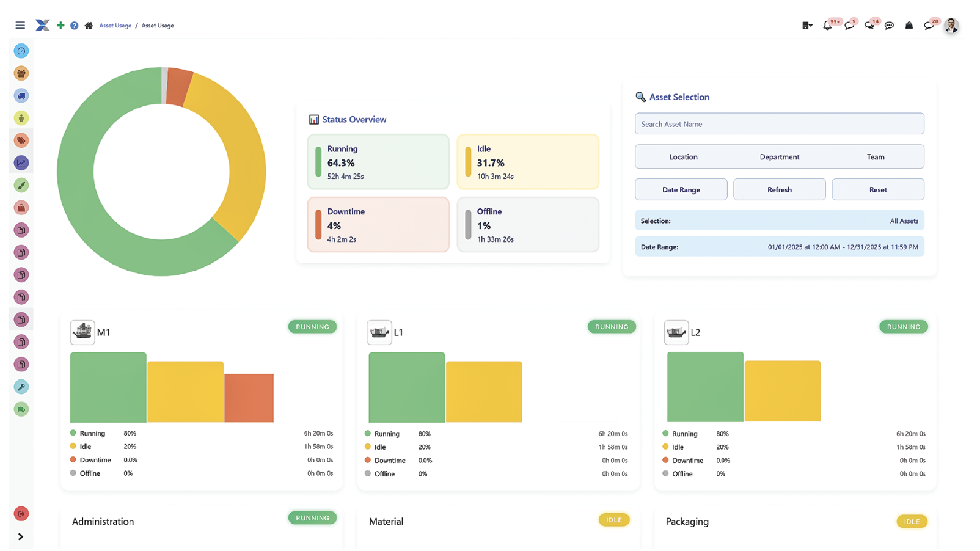Expand the sidebar with the bottom chevron arrow

pos(21,536)
